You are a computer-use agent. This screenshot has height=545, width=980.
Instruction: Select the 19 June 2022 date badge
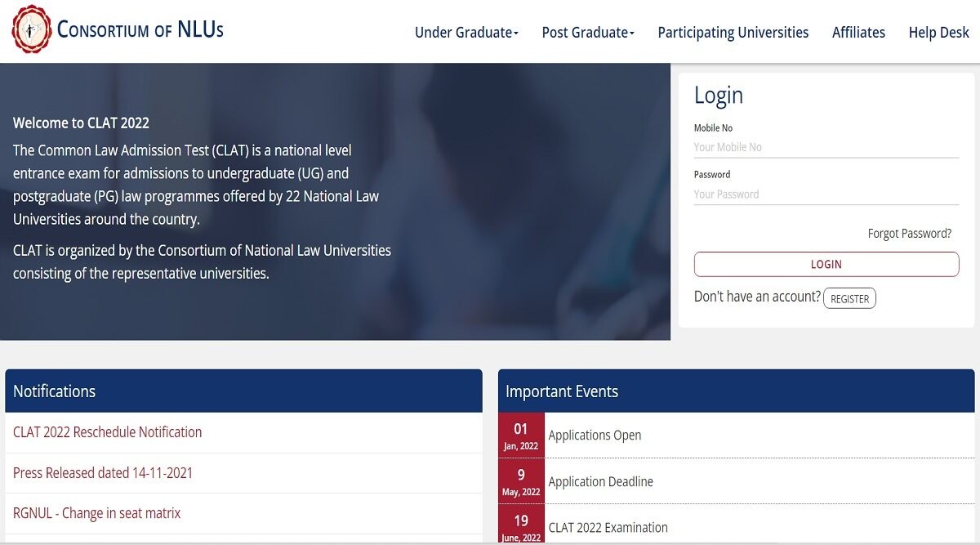[521, 526]
